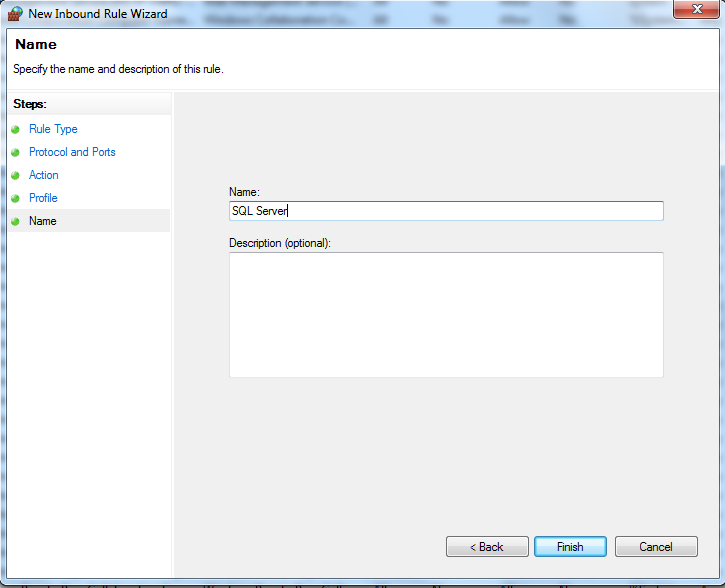Click the green bullet beside Protocol and Ports
This screenshot has height=588, width=725.
click(15, 153)
